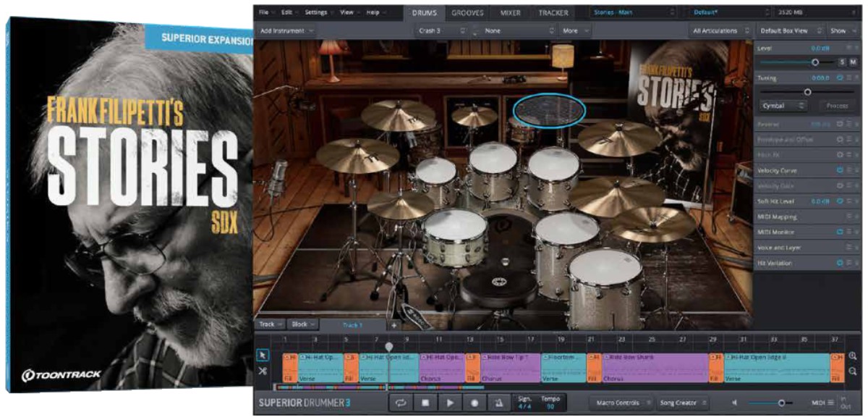Open the MIDI menu icon
This screenshot has height=420, width=868.
(830, 403)
